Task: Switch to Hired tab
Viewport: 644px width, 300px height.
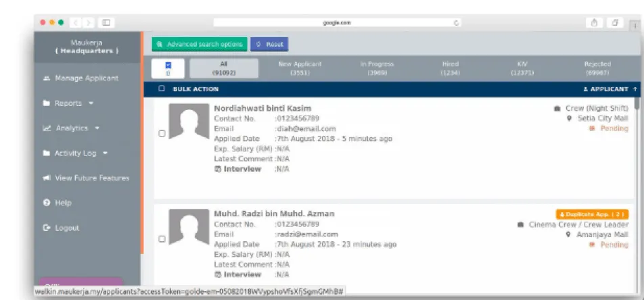Action: [451, 68]
